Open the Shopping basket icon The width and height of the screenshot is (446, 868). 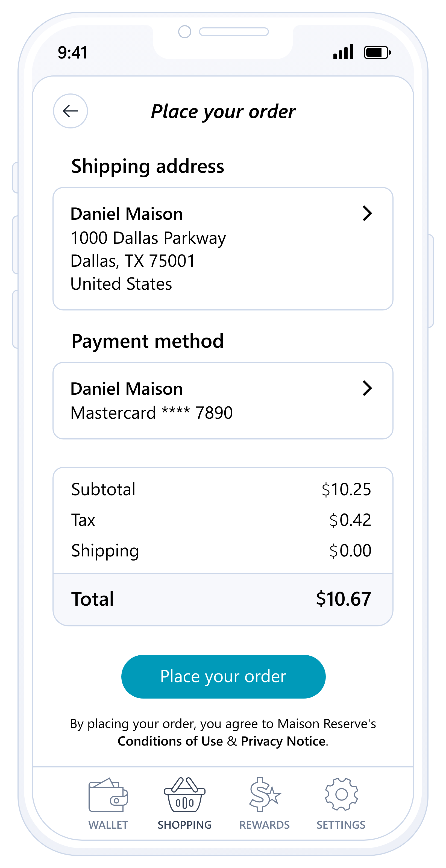pyautogui.click(x=184, y=795)
